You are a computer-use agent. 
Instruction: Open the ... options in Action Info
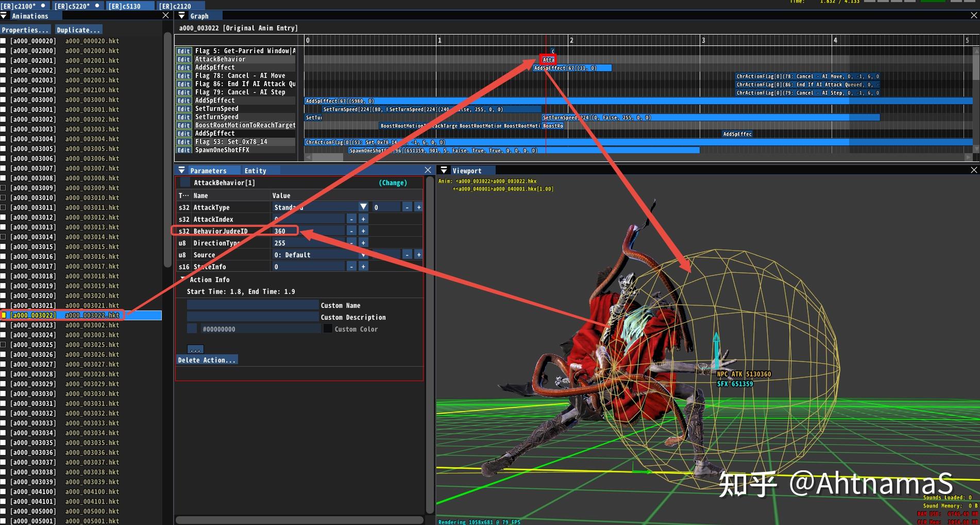[x=195, y=349]
